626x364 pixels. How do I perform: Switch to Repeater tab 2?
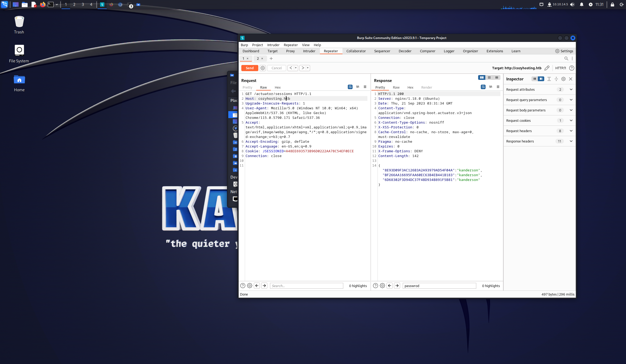tap(258, 58)
